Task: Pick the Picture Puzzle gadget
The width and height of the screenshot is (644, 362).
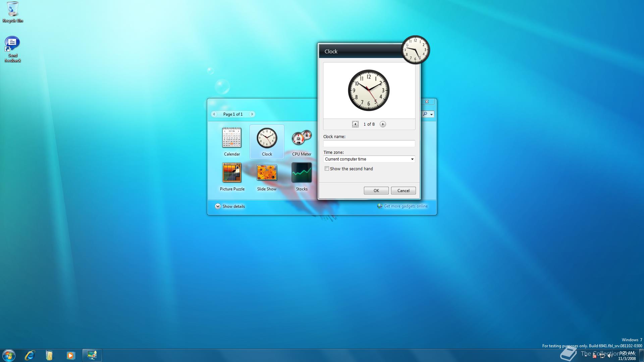Action: [x=232, y=177]
